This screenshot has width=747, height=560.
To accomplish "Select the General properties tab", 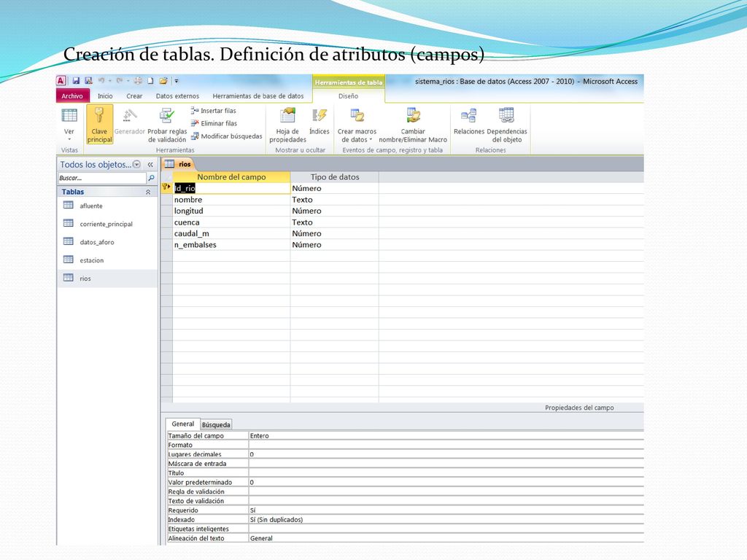I will pos(183,424).
